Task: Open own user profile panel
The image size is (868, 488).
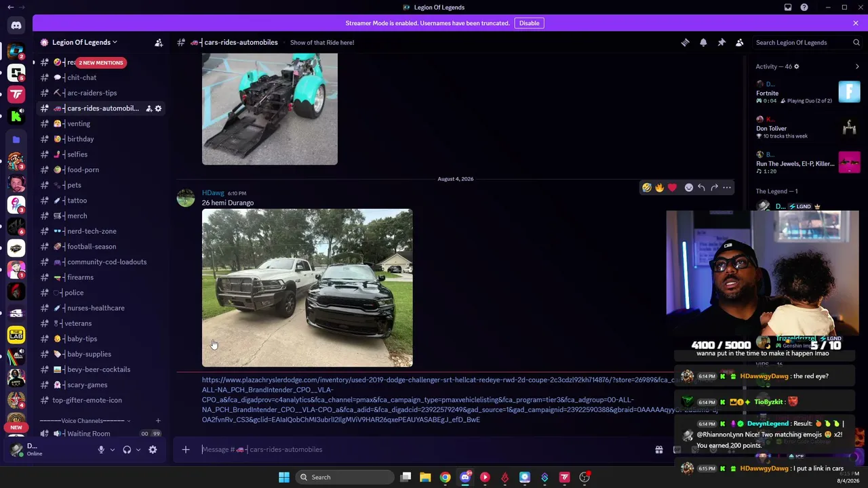Action: 47,449
